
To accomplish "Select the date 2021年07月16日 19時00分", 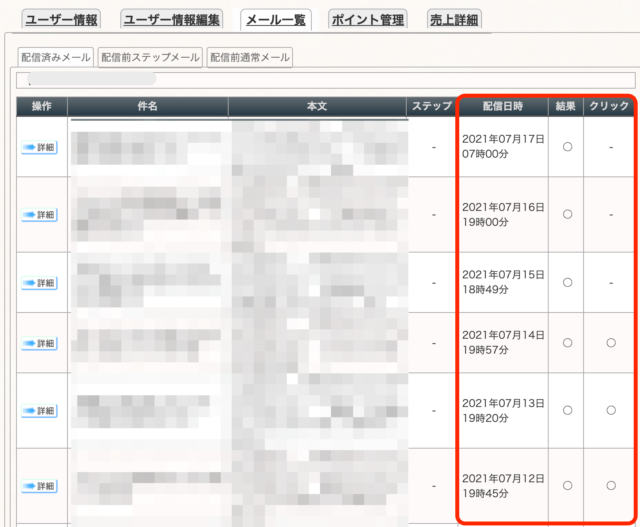I will (503, 215).
